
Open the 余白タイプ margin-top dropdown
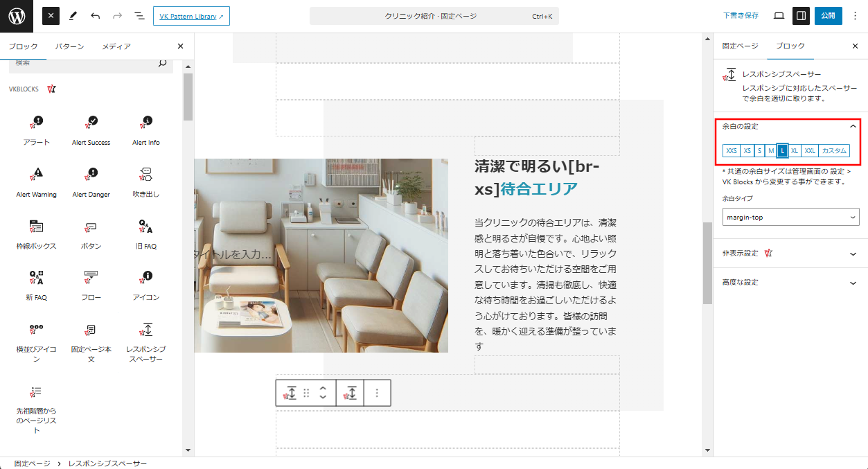(790, 218)
